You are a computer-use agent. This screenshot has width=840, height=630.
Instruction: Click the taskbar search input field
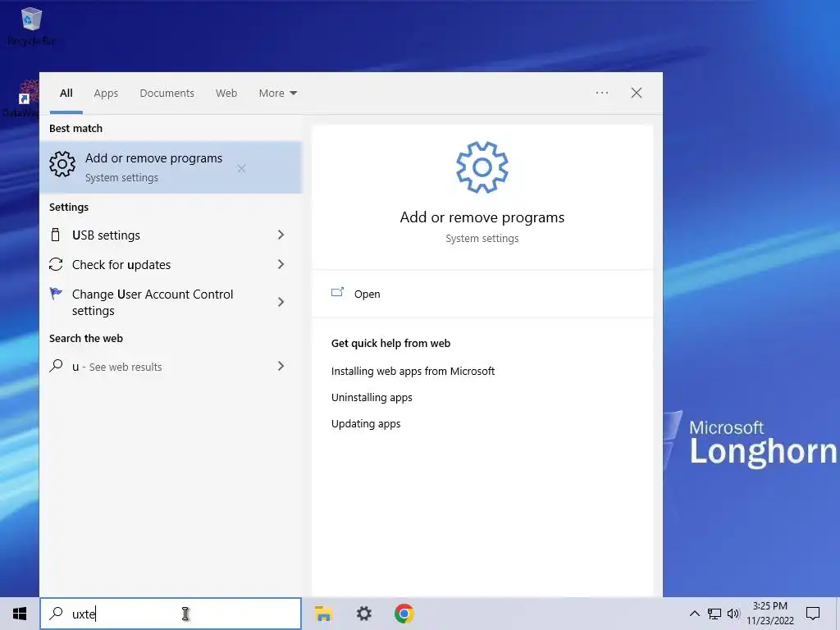[171, 614]
